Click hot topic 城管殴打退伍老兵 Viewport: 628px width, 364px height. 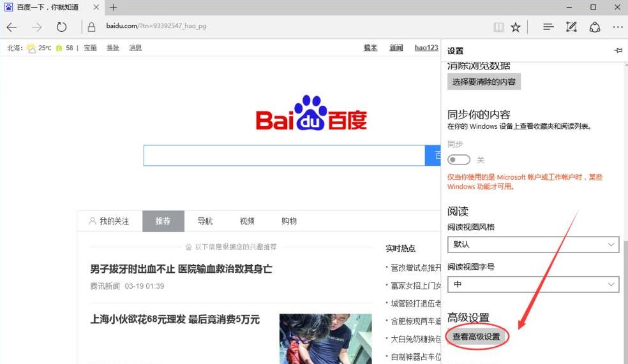pos(415,303)
